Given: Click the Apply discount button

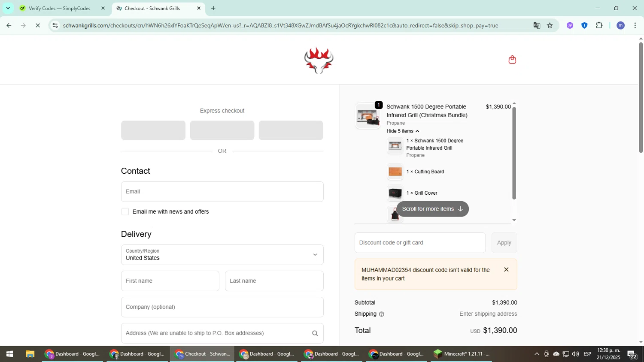Looking at the screenshot, I should coord(504,243).
